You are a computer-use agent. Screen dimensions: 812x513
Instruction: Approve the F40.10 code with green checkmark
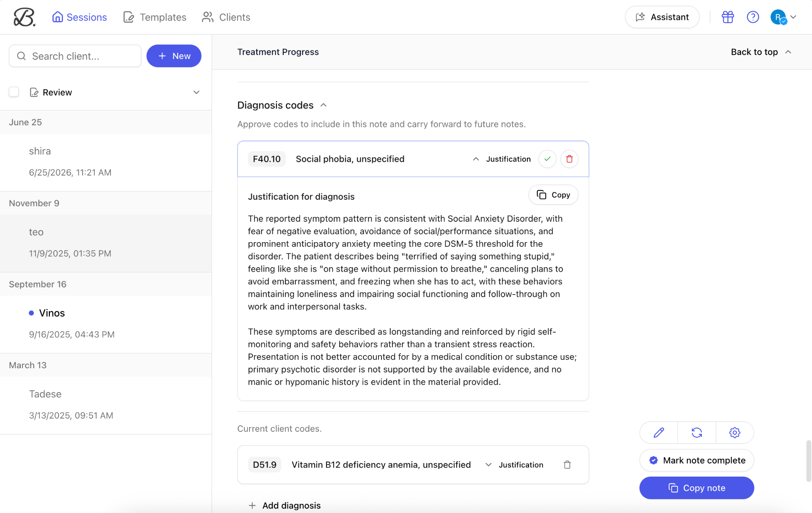(547, 159)
